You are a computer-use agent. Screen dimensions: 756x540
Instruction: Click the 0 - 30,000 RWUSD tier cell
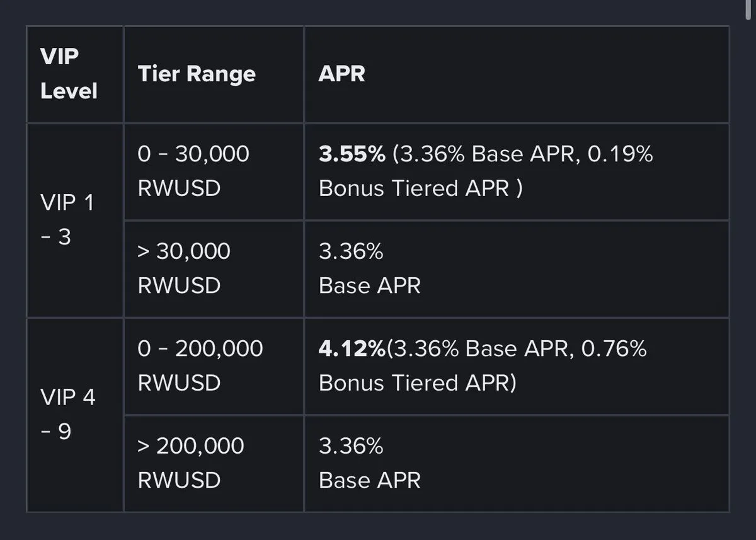[214, 171]
